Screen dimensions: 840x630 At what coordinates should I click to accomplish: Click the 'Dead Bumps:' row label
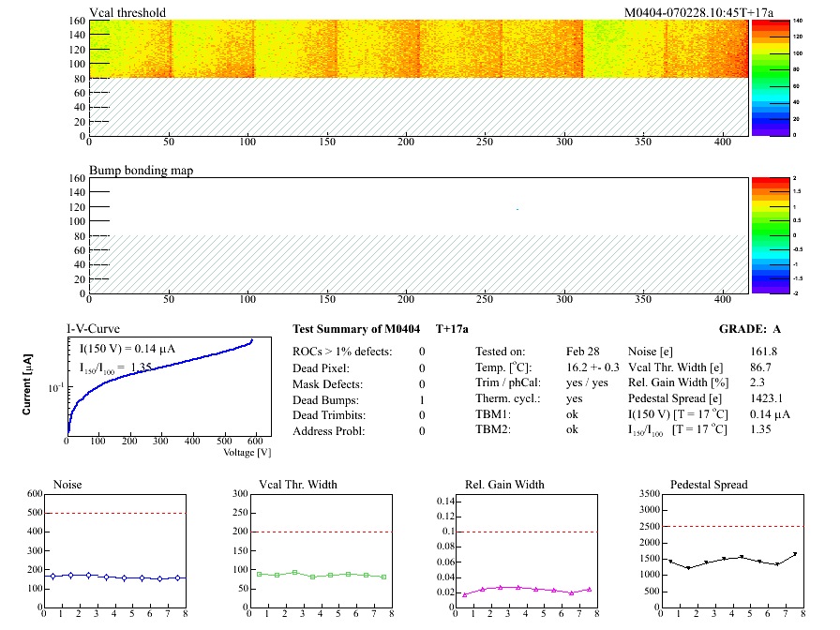[x=324, y=399]
